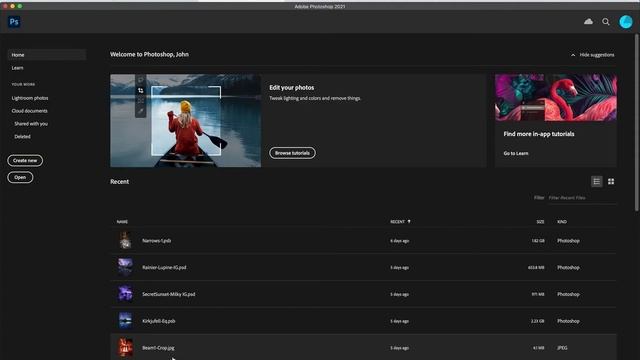Click the vertical scrollbar on the right

(x=636, y=122)
